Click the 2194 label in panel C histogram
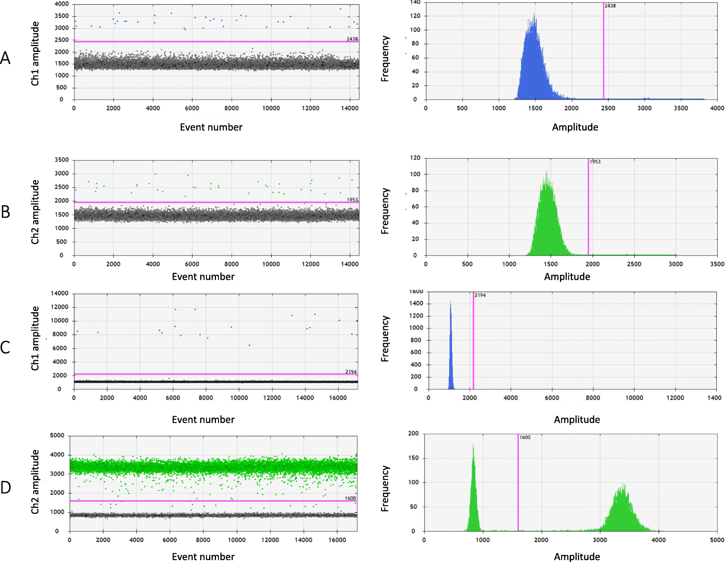The width and height of the screenshot is (728, 562). click(480, 295)
